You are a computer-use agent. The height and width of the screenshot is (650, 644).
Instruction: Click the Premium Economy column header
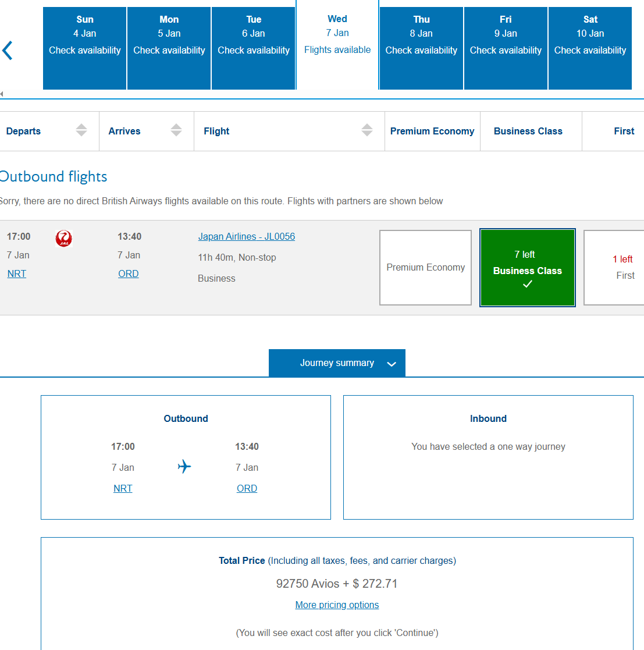pos(432,131)
